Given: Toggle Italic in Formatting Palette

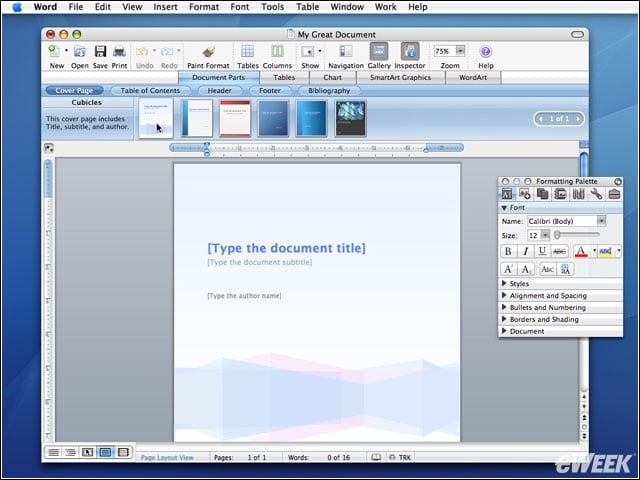Looking at the screenshot, I should point(525,251).
